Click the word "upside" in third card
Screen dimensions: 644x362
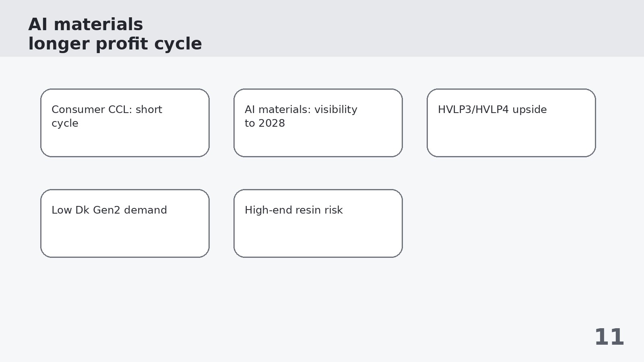point(529,109)
